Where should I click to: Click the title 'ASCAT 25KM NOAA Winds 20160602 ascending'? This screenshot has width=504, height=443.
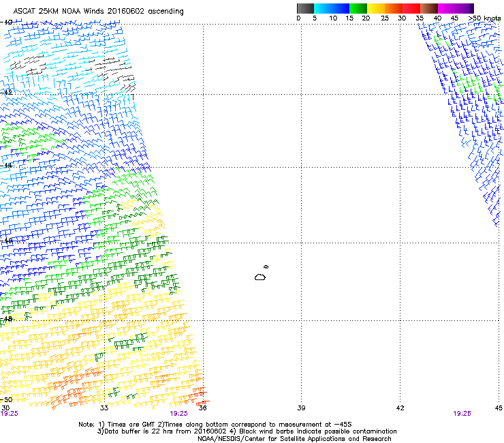[x=98, y=12]
